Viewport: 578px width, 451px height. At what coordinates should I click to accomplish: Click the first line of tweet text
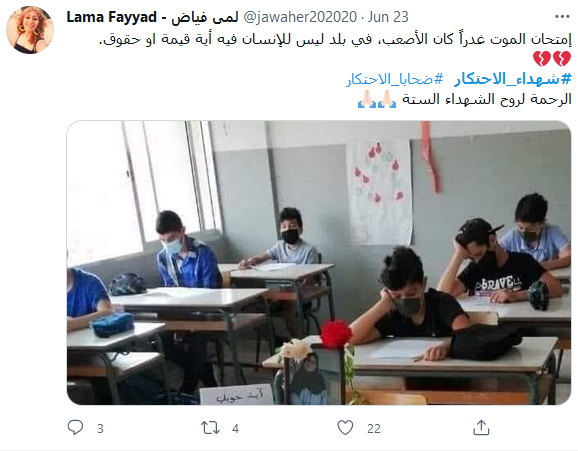(x=335, y=39)
